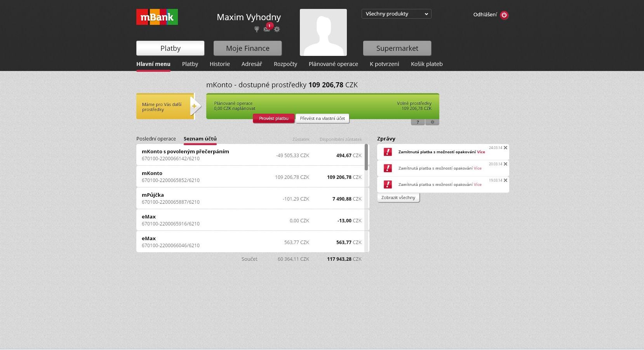Click Zobrazit všechny messages button
The height and width of the screenshot is (350, 644).
pos(398,198)
